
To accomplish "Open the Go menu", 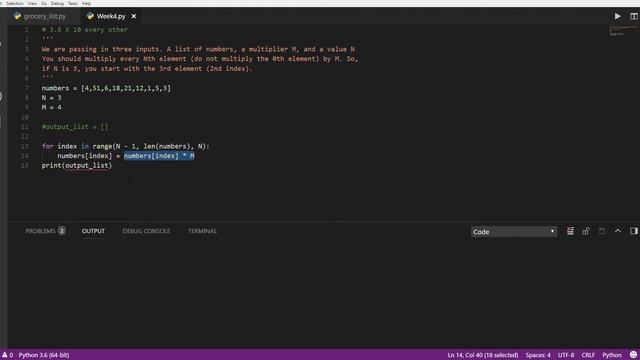I will point(44,3).
